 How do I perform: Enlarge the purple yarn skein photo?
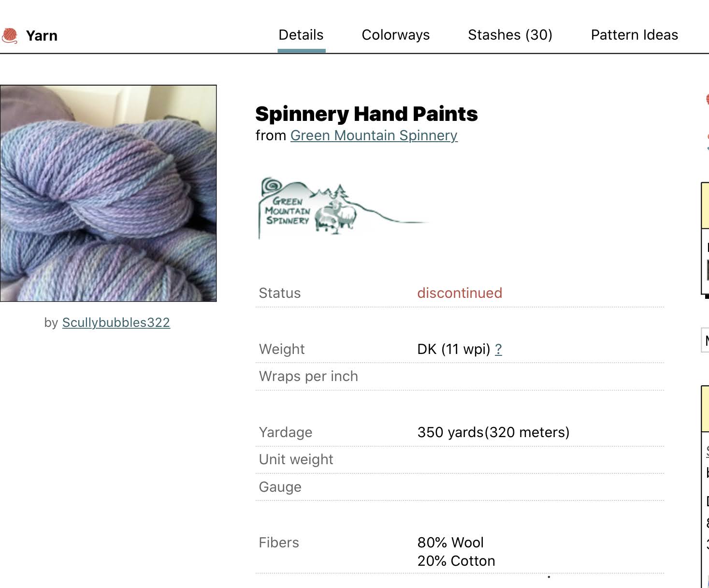point(108,193)
